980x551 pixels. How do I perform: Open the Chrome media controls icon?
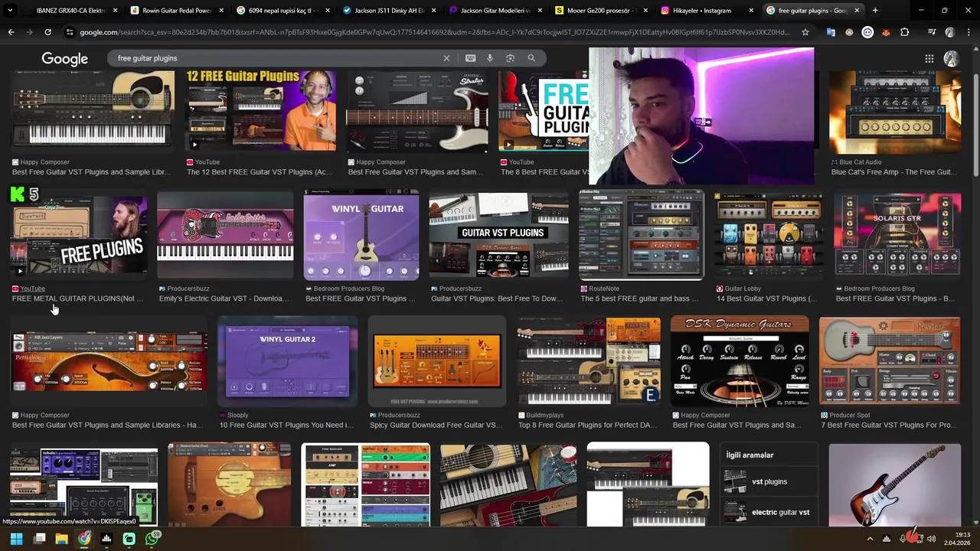click(931, 32)
